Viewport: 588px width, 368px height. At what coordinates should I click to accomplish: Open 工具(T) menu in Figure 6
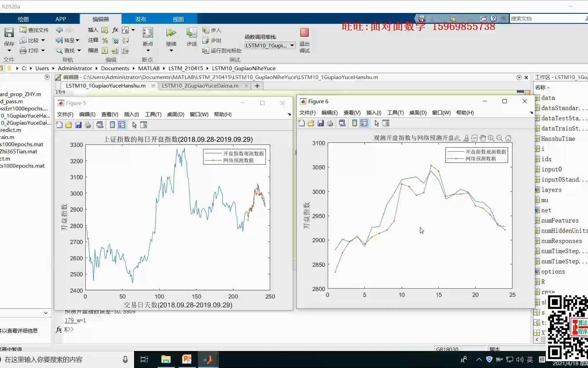click(x=395, y=113)
